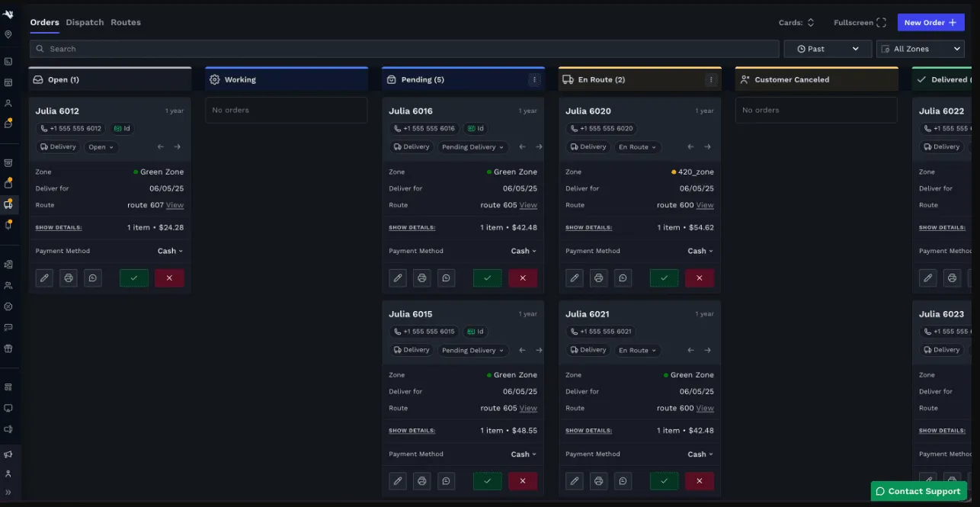Click phone number +1 555 555 6020
The image size is (980, 507).
point(602,129)
